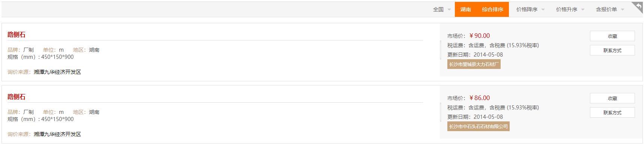Open the second 路侧石 product title
Screen dimensions: 644x145
[x=17, y=97]
